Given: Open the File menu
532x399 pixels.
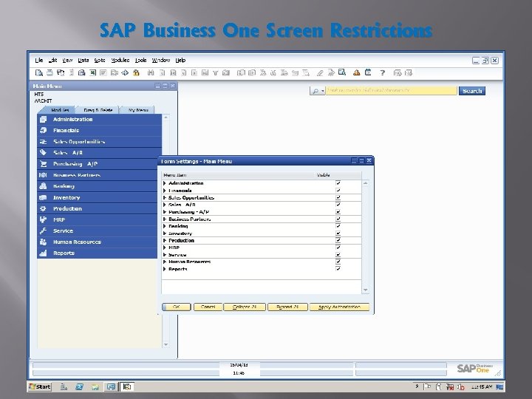Looking at the screenshot, I should click(x=39, y=60).
